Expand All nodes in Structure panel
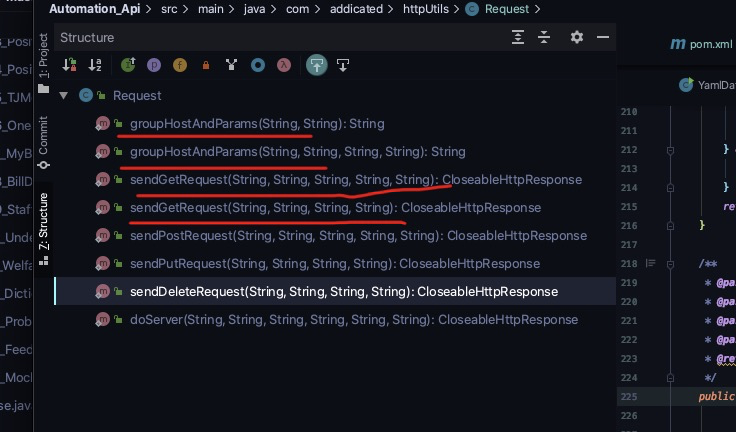This screenshot has height=432, width=736. pos(518,37)
